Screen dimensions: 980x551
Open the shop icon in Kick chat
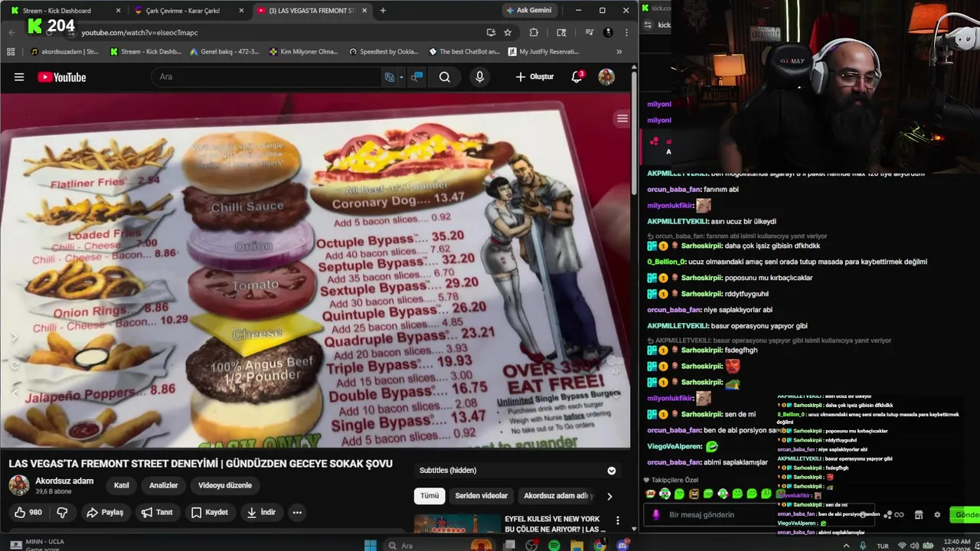click(x=919, y=514)
